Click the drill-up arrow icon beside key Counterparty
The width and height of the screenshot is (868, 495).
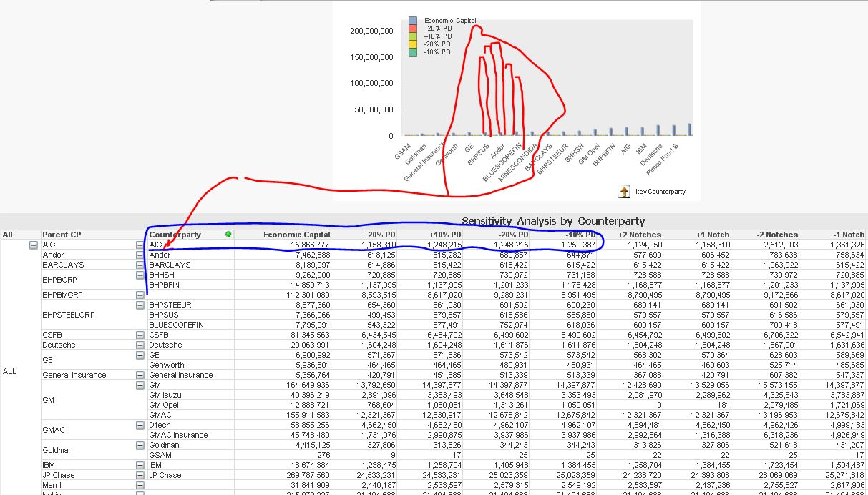point(625,192)
